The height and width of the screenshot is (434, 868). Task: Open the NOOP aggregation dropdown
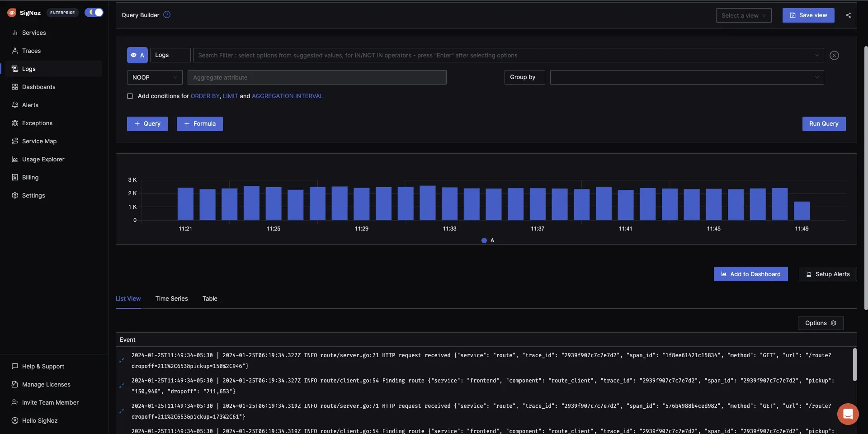[154, 77]
